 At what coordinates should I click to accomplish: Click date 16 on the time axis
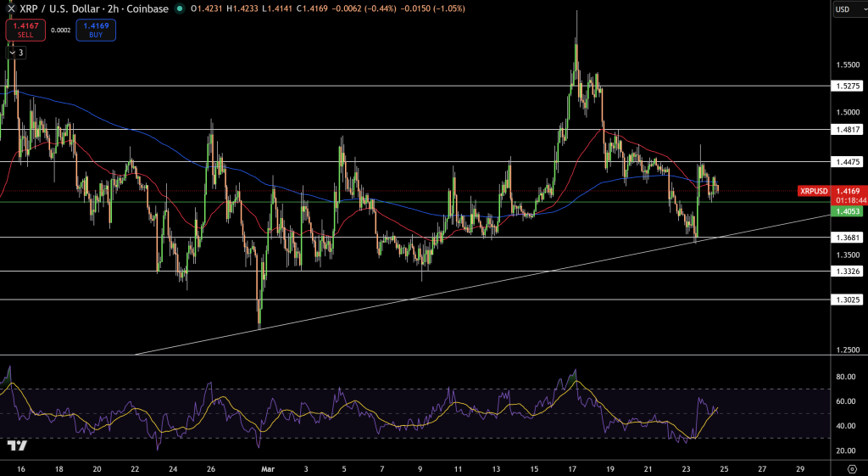(21, 468)
